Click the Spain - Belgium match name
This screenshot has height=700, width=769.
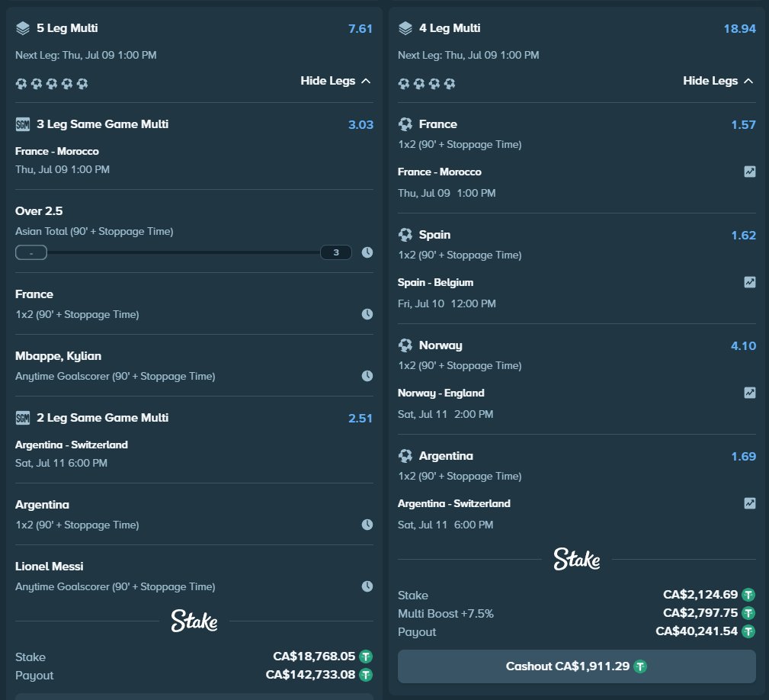coord(435,283)
